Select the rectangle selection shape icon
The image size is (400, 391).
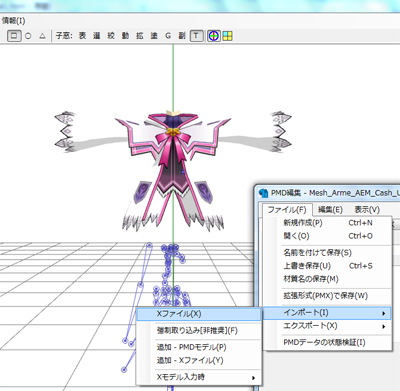point(14,36)
